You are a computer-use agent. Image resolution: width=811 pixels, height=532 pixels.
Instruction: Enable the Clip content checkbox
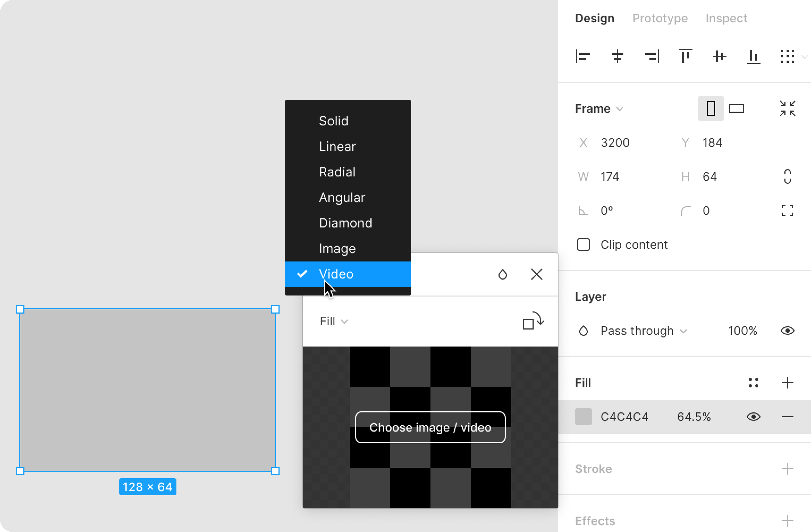pyautogui.click(x=583, y=245)
